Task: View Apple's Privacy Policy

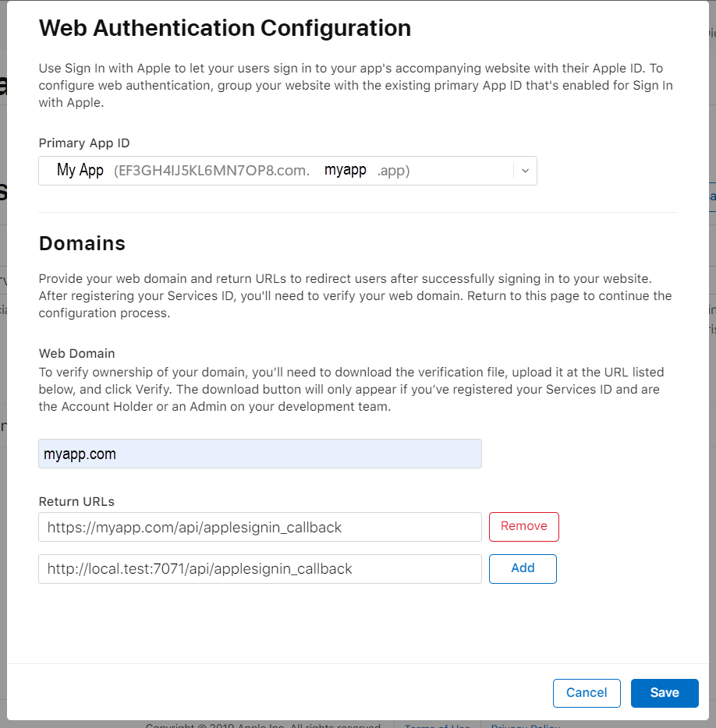Action: [524, 726]
